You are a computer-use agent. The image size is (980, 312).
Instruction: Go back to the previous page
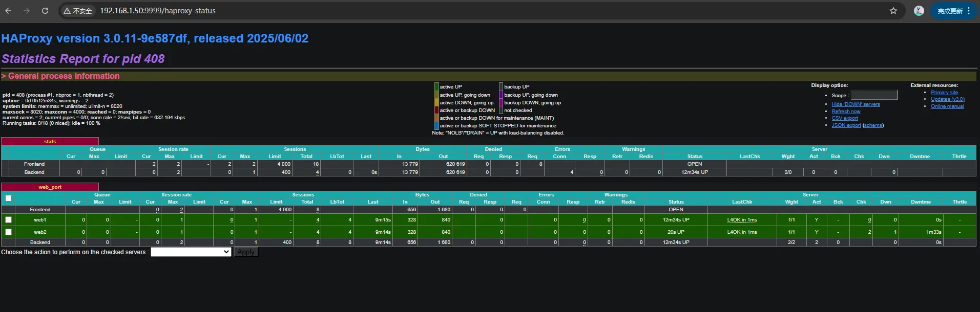pos(9,11)
